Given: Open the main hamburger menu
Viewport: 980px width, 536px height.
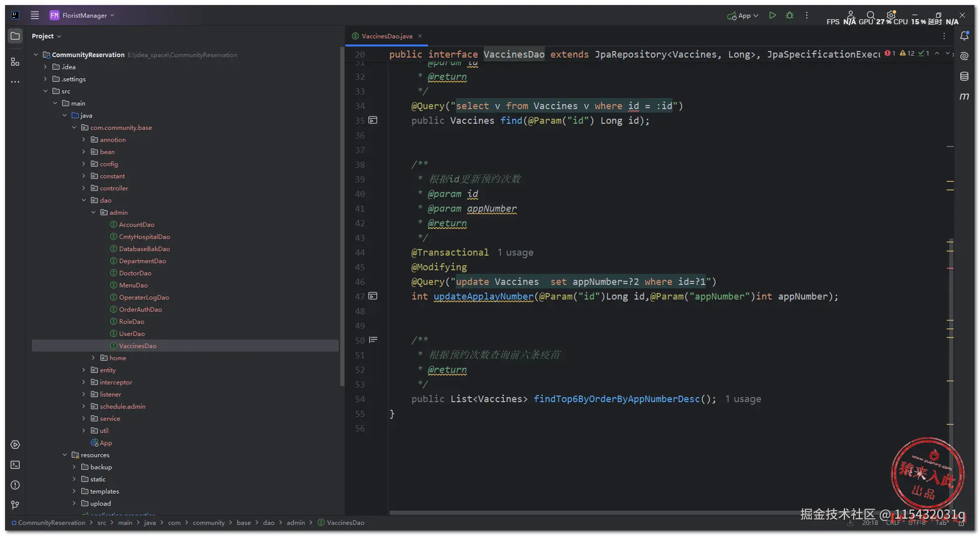Looking at the screenshot, I should (35, 15).
